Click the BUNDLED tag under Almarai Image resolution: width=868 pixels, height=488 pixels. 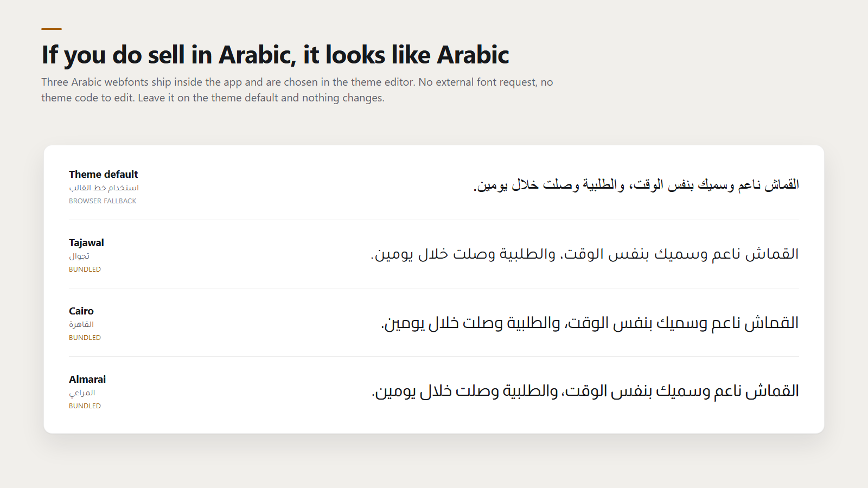(x=85, y=406)
